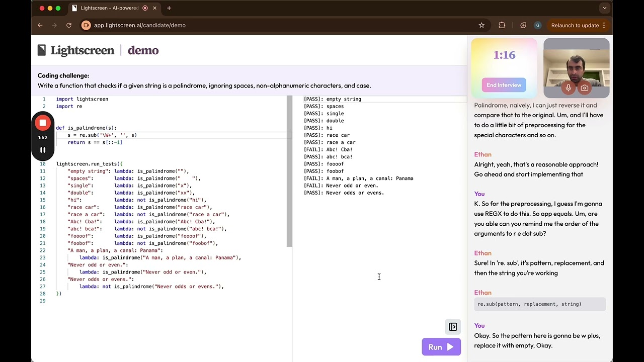Click the Run button
This screenshot has width=644, height=362.
(x=441, y=347)
